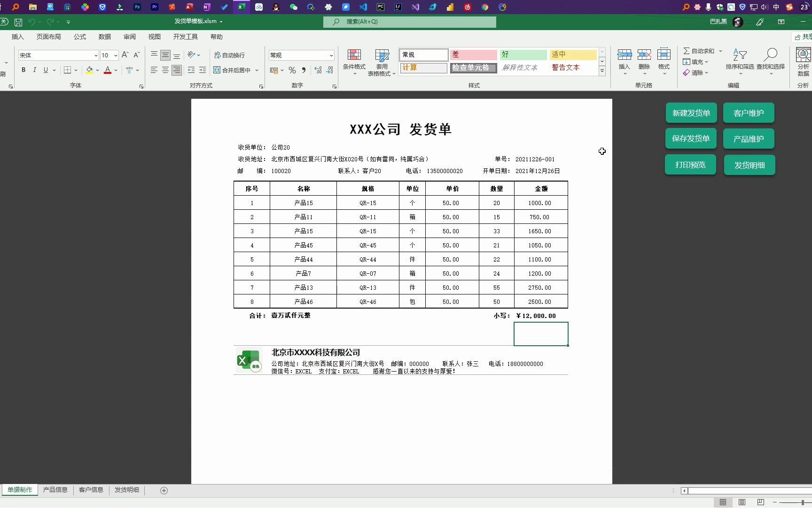Click 自动求和 AutoSum
This screenshot has height=508, width=812.
point(699,51)
